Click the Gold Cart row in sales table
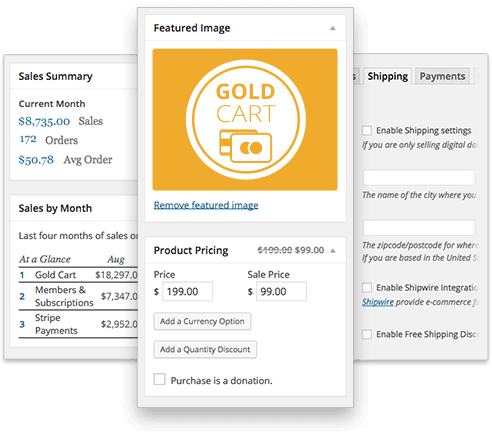This screenshot has height=435, width=492. click(78, 275)
